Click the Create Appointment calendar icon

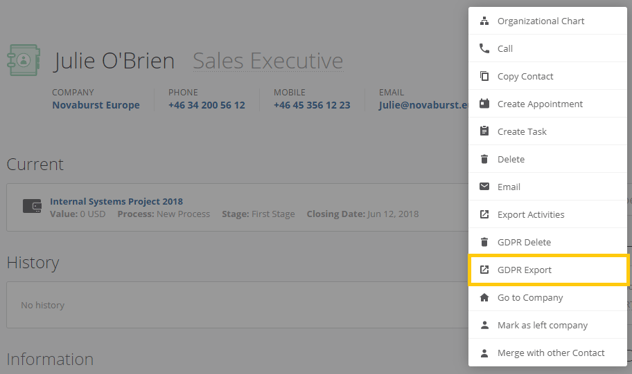click(484, 104)
